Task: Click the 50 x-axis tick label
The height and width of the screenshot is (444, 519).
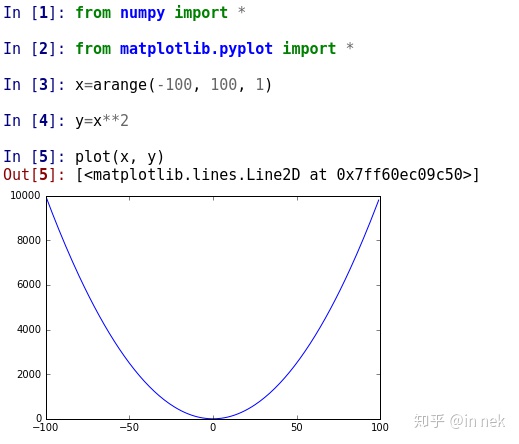Action: coord(297,427)
